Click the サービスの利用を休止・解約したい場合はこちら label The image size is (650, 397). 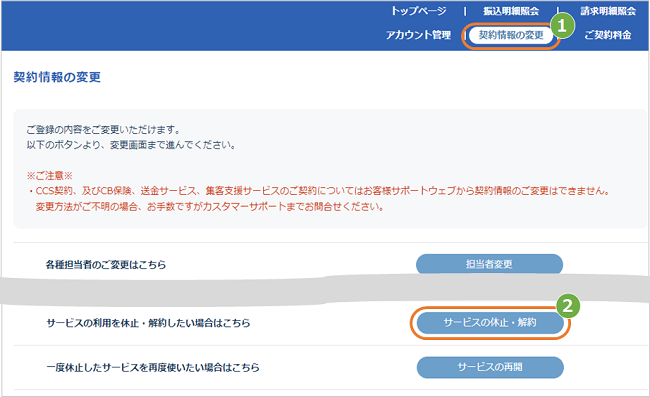pos(148,323)
